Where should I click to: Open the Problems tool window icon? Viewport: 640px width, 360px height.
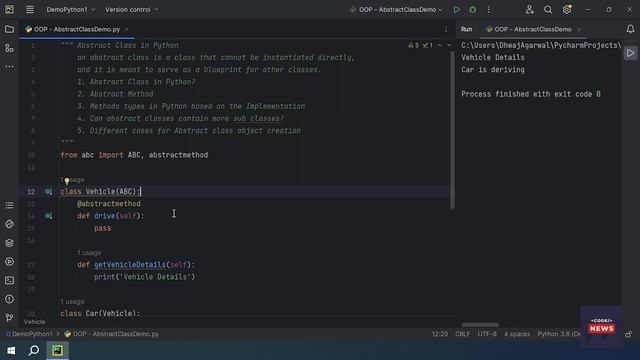(x=9, y=299)
